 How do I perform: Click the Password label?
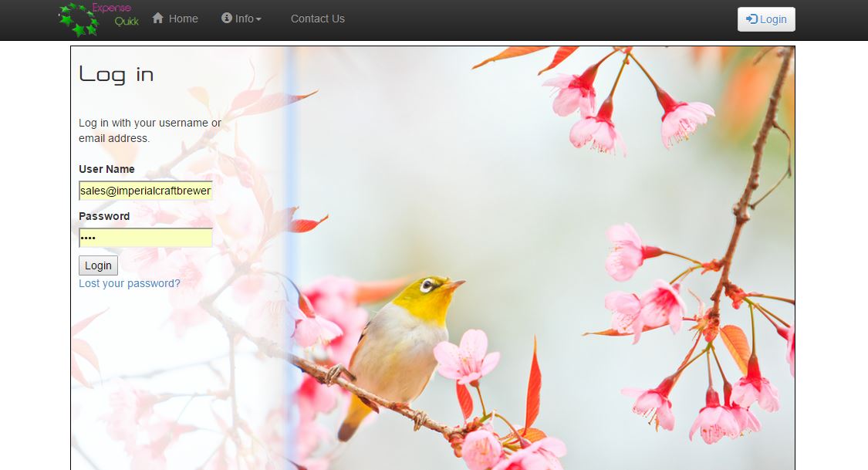[x=104, y=216]
